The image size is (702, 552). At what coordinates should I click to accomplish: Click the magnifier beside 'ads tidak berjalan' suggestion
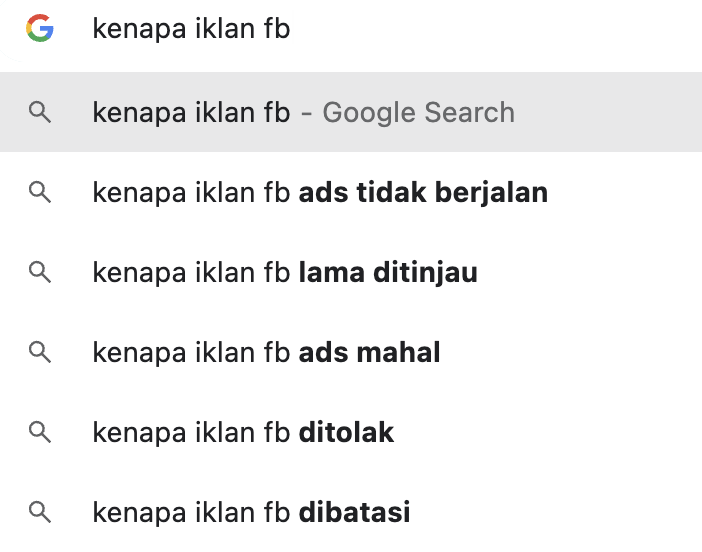(x=40, y=192)
